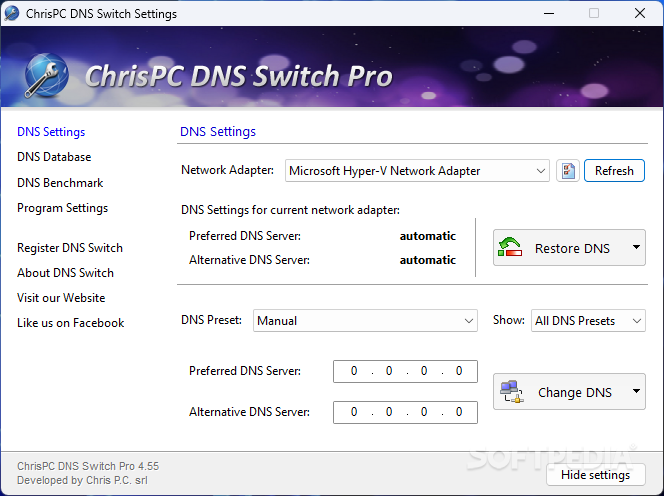Click last octet of Preferred DNS Server field

[459, 371]
